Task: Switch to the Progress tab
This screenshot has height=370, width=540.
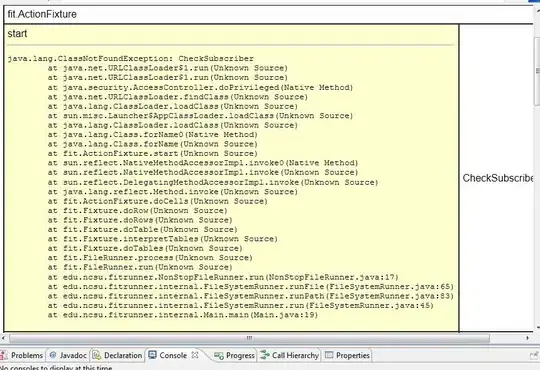Action: [234, 355]
